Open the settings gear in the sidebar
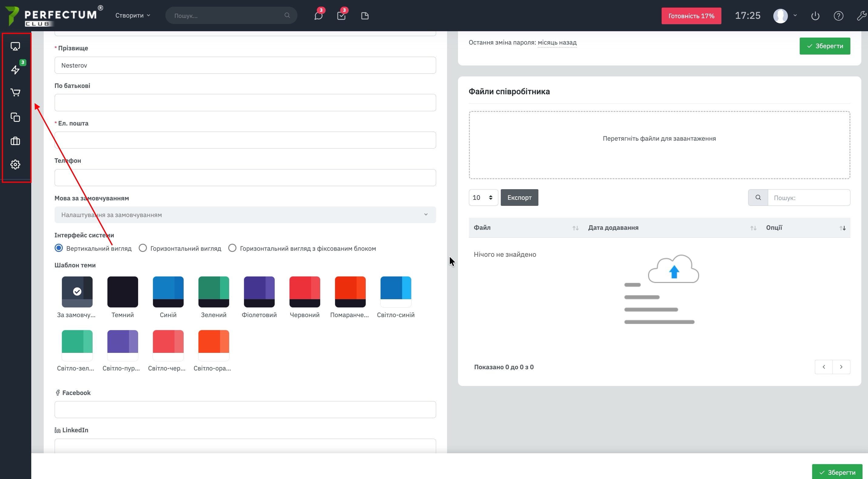This screenshot has height=479, width=868. [x=15, y=164]
